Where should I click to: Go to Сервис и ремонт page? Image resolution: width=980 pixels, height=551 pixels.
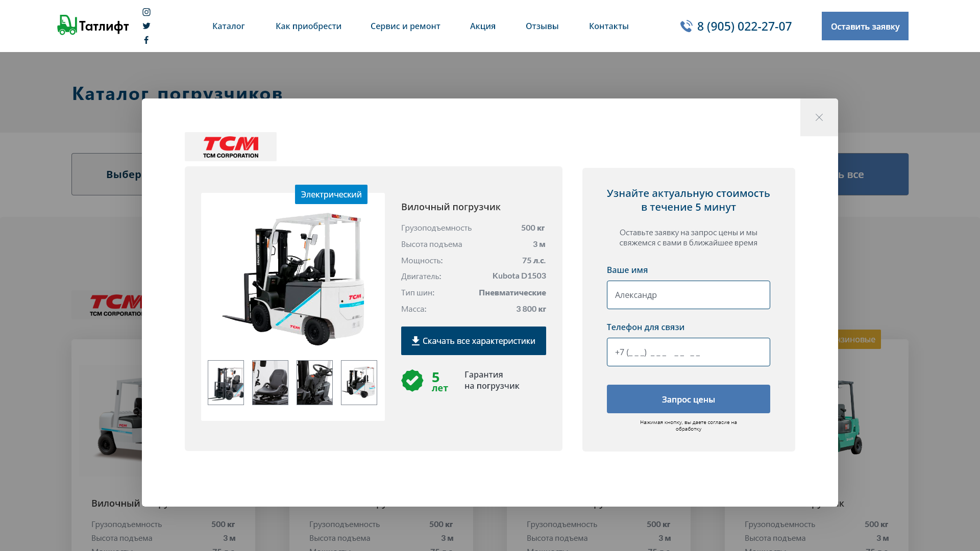(x=405, y=26)
